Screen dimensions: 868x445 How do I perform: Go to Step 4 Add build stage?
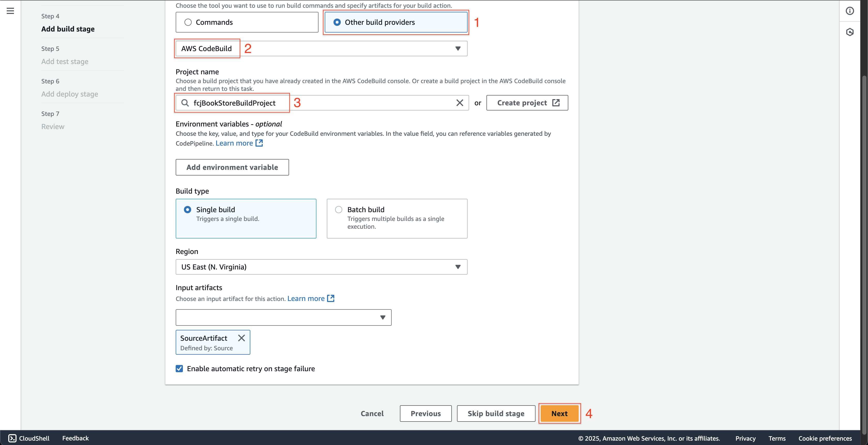[x=68, y=29]
